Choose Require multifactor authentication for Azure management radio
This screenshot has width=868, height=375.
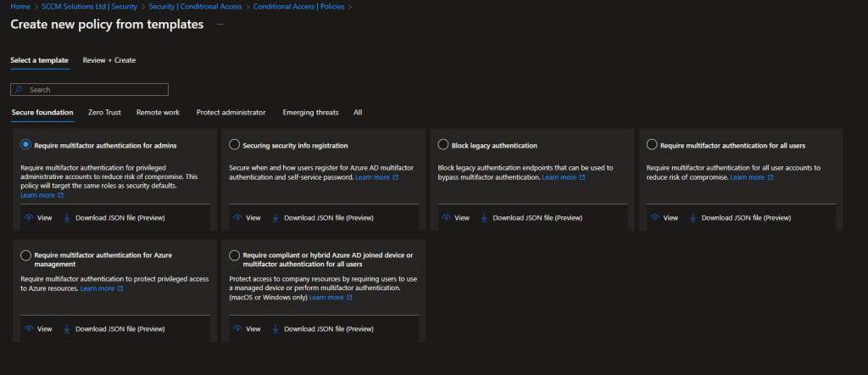[26, 255]
